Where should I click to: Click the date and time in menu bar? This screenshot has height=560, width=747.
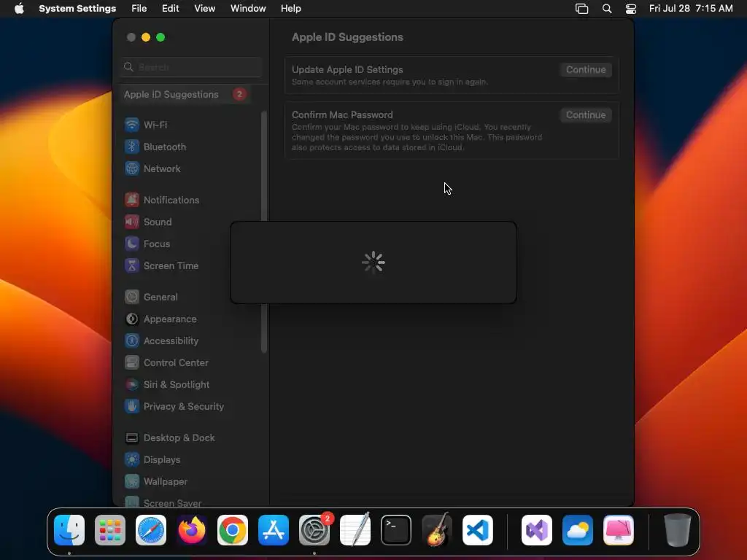click(x=691, y=9)
